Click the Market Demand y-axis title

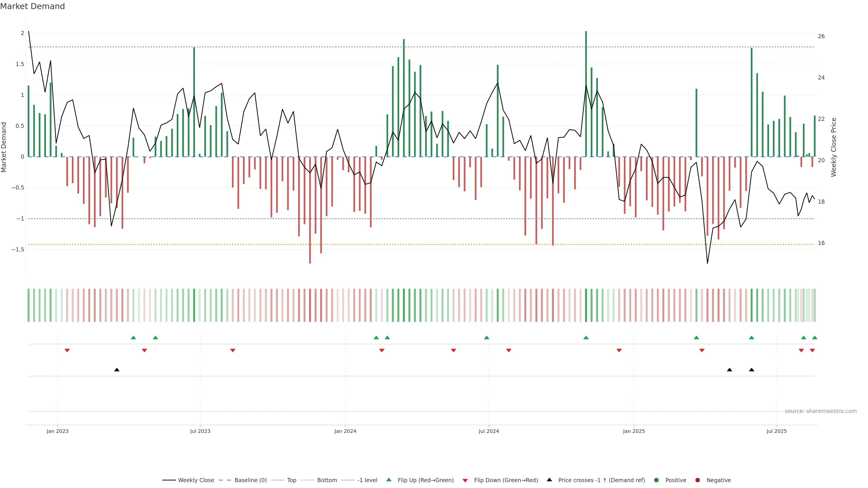[4, 147]
